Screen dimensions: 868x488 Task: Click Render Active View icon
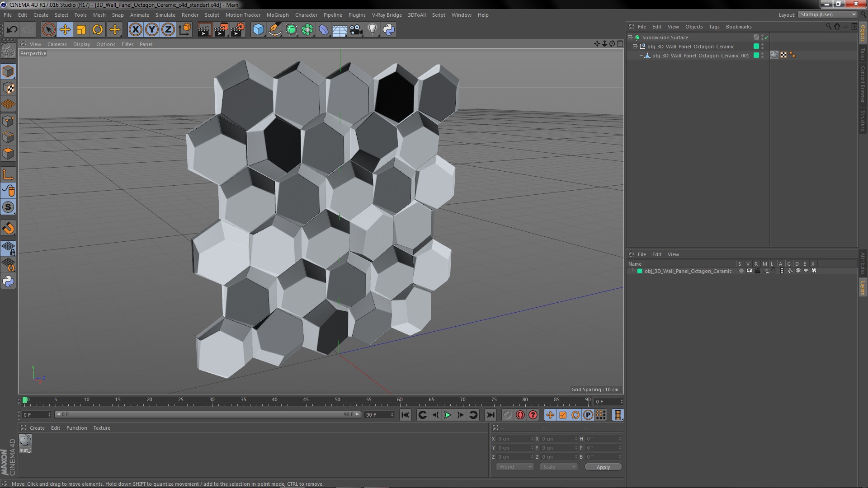click(204, 30)
